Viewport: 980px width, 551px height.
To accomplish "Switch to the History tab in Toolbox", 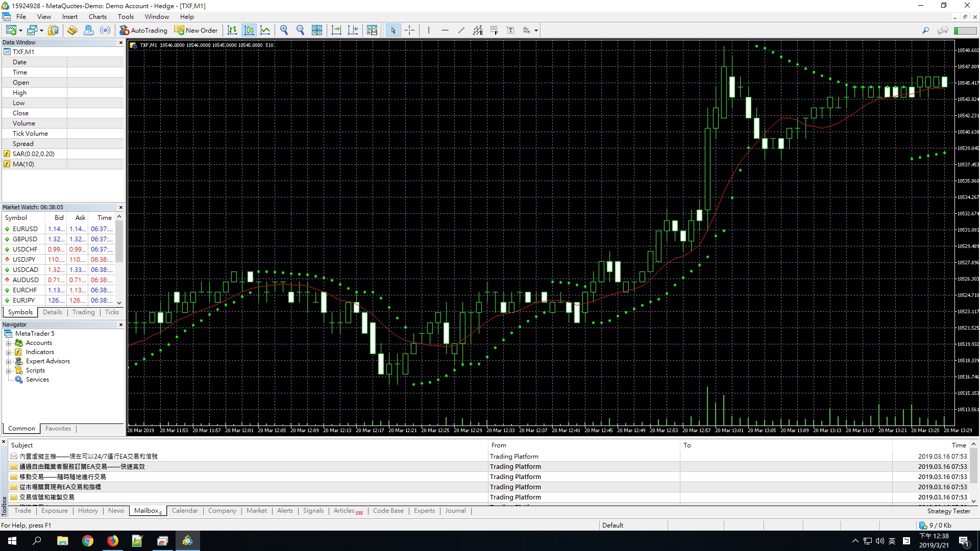I will (88, 510).
